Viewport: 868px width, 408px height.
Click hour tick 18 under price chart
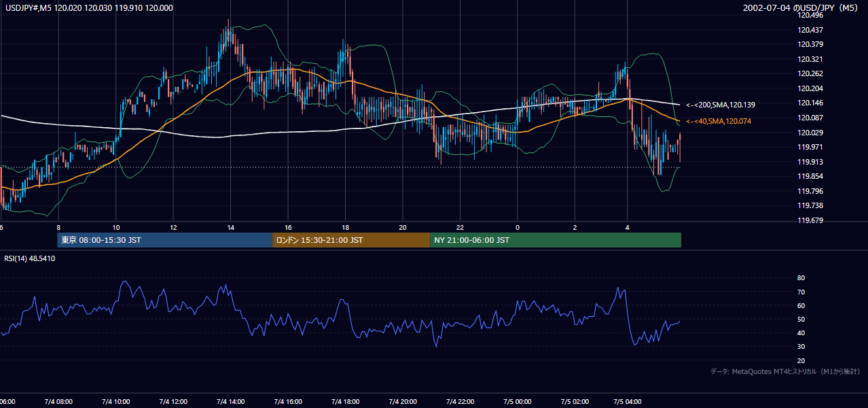tap(346, 228)
